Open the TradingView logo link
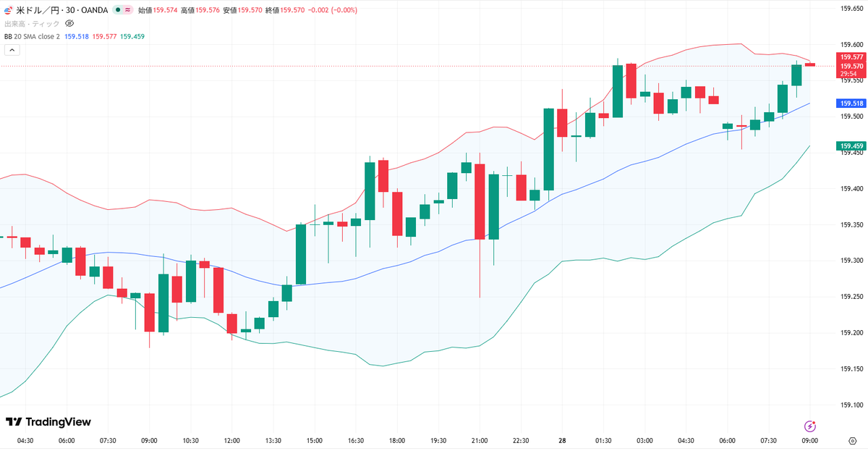 48,422
